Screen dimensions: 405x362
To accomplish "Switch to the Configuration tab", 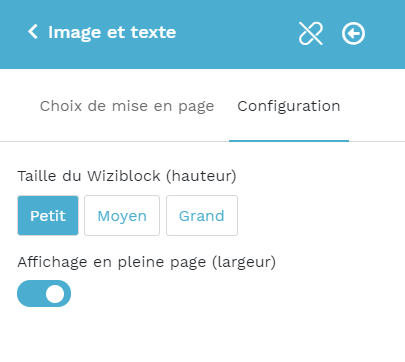I will coord(289,106).
